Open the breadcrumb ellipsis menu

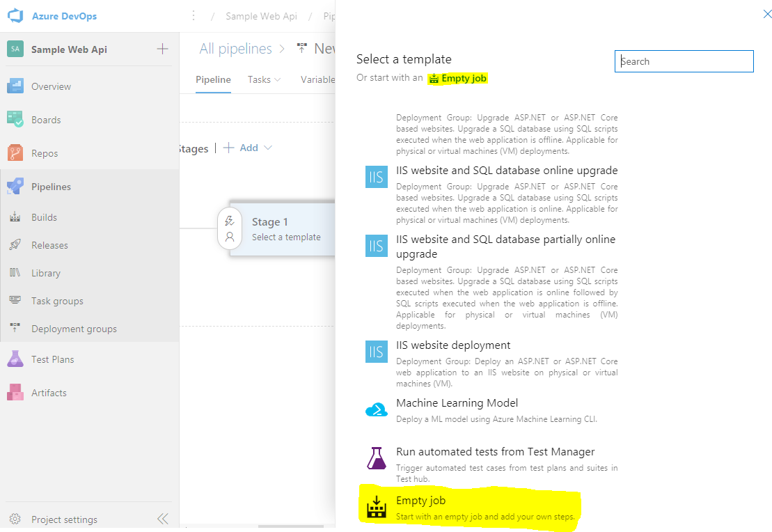pos(194,16)
